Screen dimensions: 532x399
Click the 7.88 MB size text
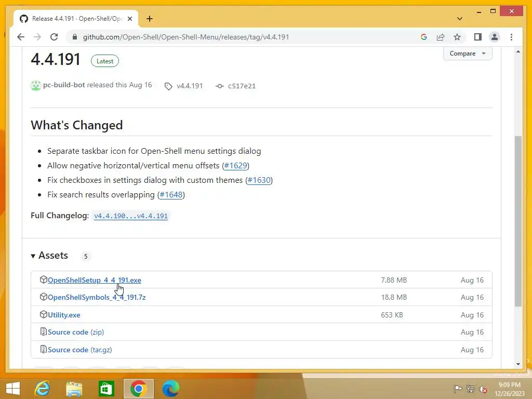(x=394, y=280)
